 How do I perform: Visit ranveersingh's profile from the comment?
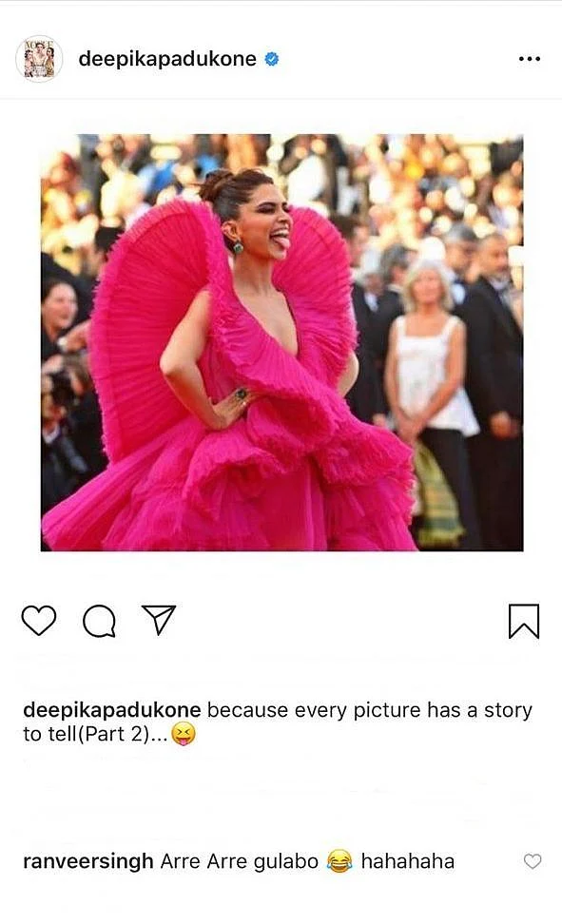(x=87, y=861)
